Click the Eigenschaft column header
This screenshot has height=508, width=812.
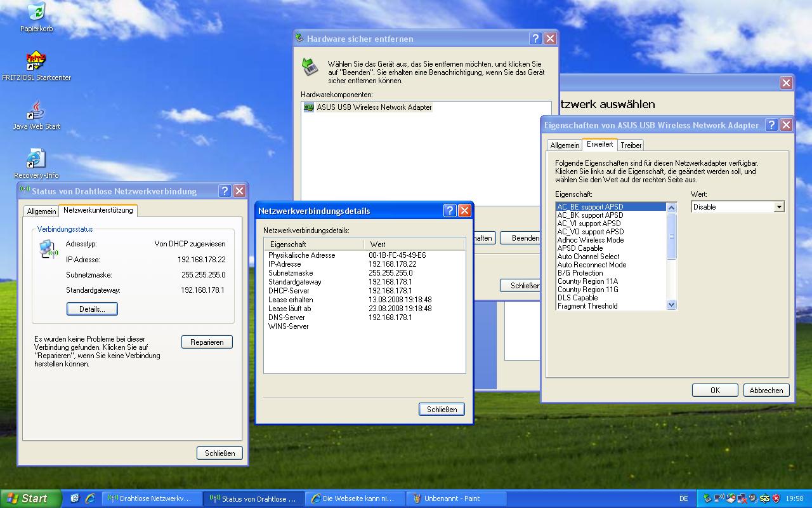pyautogui.click(x=314, y=244)
